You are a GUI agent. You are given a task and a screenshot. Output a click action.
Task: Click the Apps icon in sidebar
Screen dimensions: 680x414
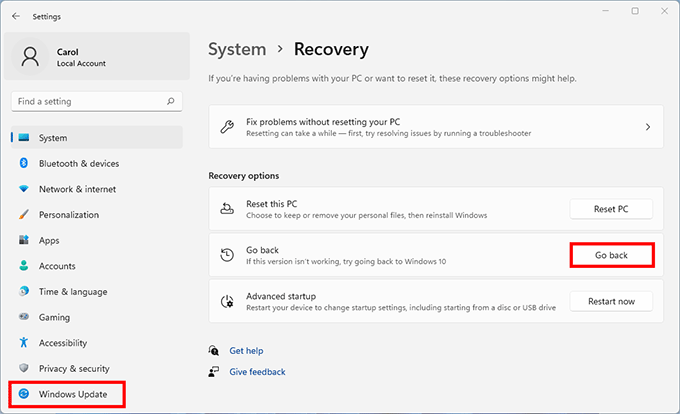pyautogui.click(x=24, y=240)
